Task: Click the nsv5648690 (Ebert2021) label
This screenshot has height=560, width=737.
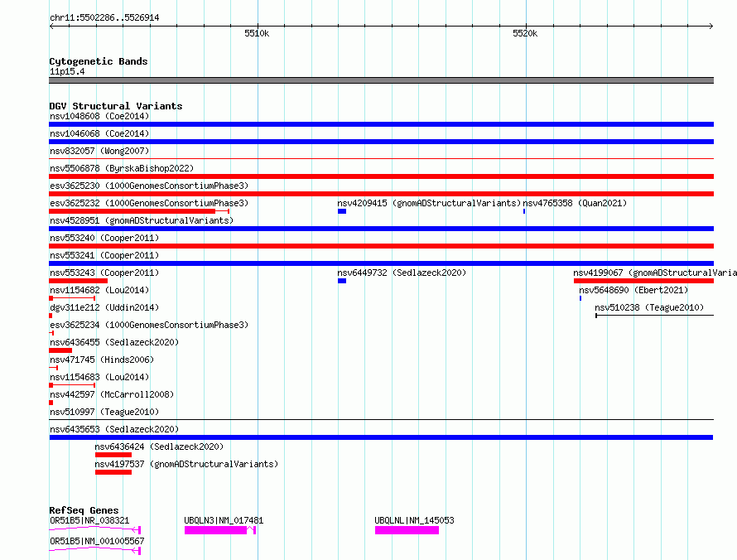Action: [x=633, y=290]
